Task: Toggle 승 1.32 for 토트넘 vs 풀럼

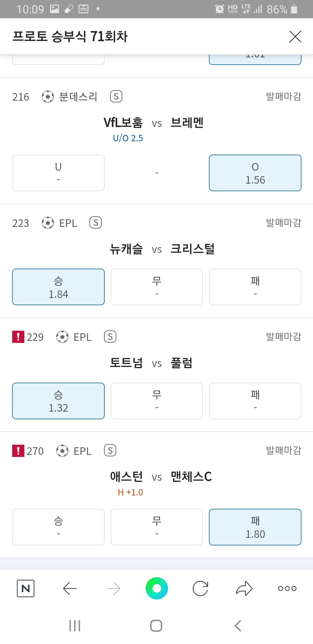Action: [x=58, y=401]
